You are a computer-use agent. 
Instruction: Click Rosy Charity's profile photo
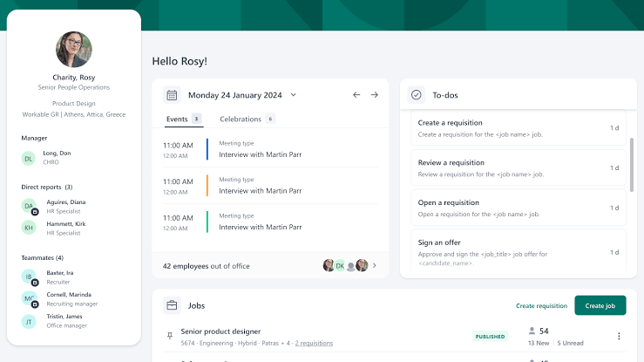(x=74, y=50)
